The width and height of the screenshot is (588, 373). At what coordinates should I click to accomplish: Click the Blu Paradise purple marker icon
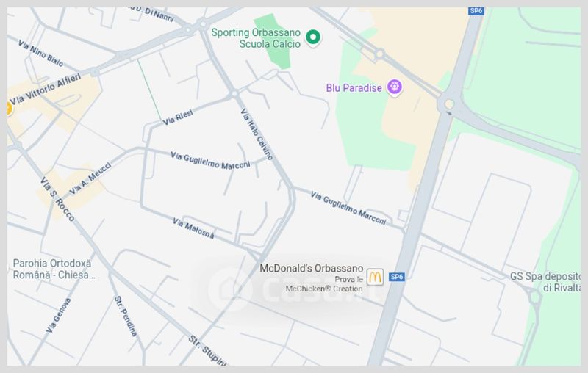395,87
